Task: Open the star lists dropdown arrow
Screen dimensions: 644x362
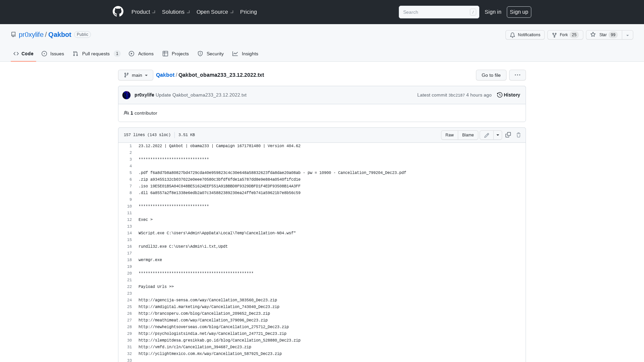Action: click(628, 35)
